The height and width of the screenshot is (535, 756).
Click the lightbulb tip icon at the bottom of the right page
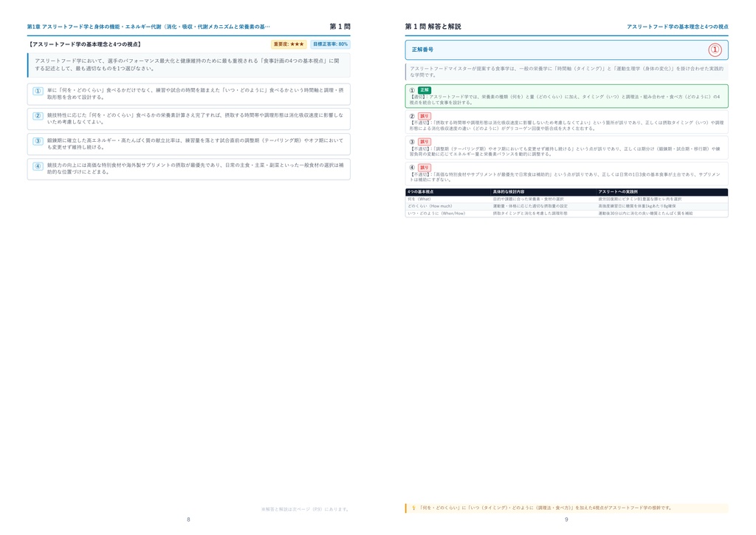pos(413,508)
